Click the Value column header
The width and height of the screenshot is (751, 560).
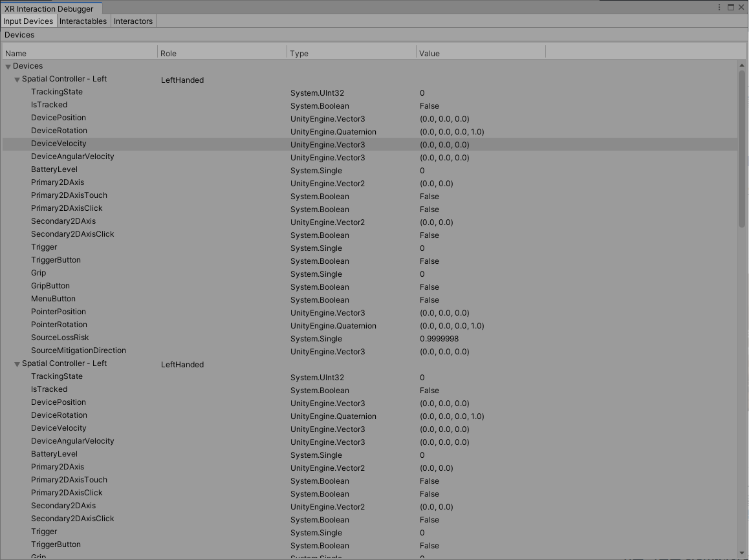[x=481, y=53]
